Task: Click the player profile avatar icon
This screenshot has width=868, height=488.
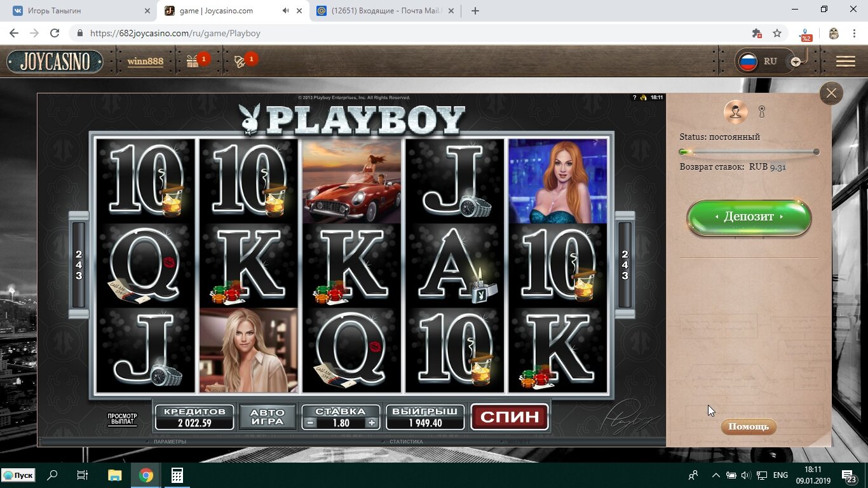Action: pyautogui.click(x=736, y=112)
